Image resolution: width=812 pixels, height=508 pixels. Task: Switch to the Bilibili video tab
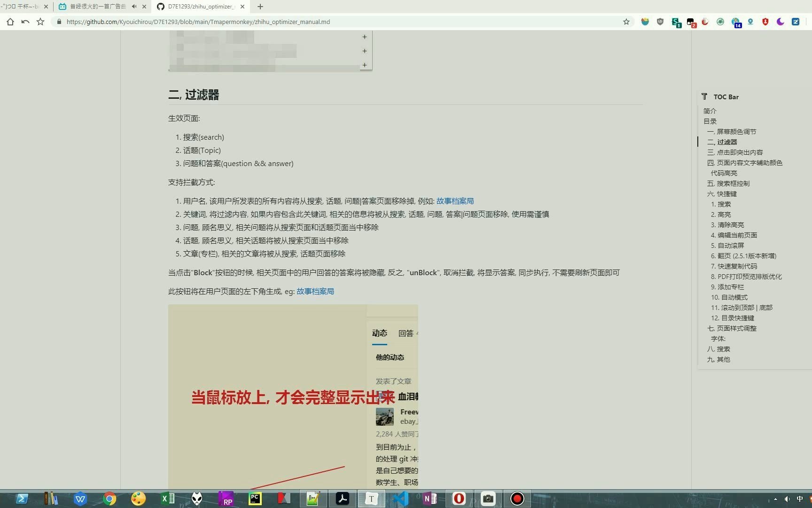(97, 7)
